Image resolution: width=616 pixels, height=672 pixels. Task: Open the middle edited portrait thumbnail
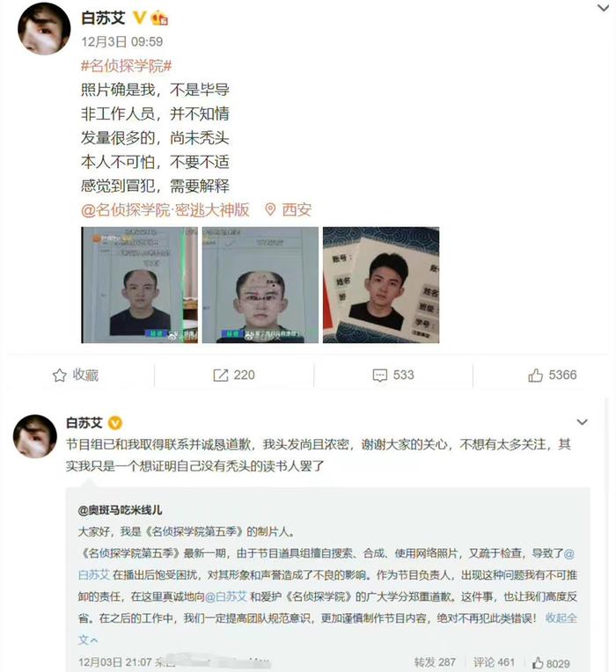click(x=260, y=285)
